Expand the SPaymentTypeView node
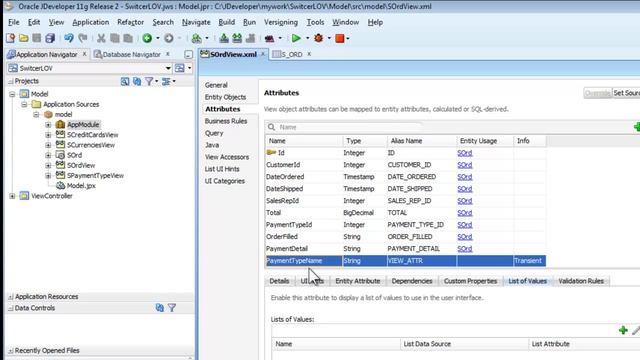 pos(48,176)
